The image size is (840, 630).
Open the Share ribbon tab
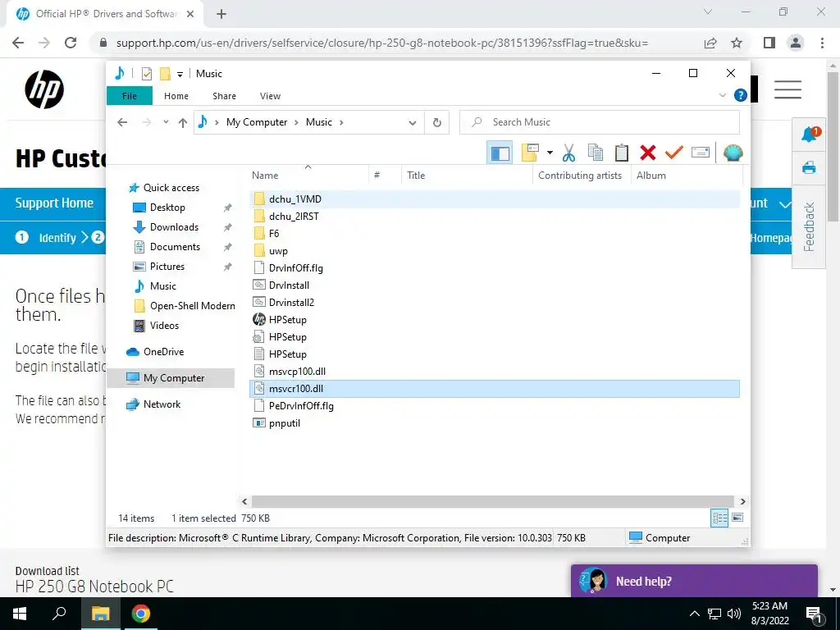(x=224, y=96)
